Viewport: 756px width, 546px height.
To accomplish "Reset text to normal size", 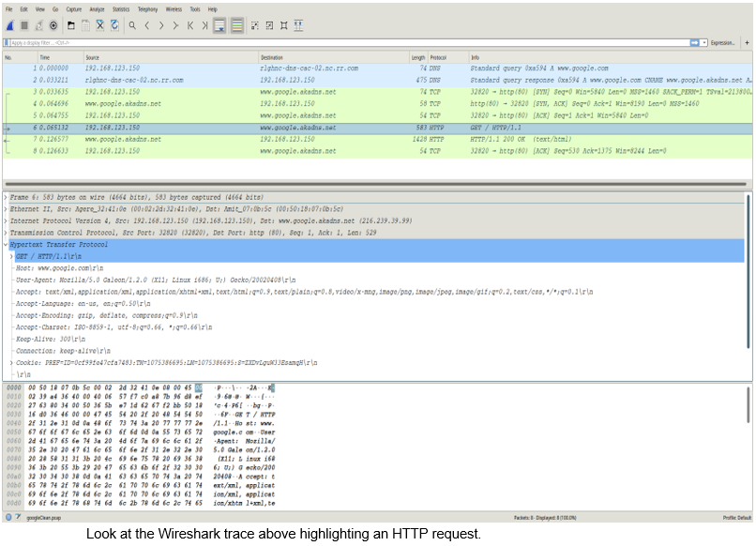I will [x=283, y=25].
